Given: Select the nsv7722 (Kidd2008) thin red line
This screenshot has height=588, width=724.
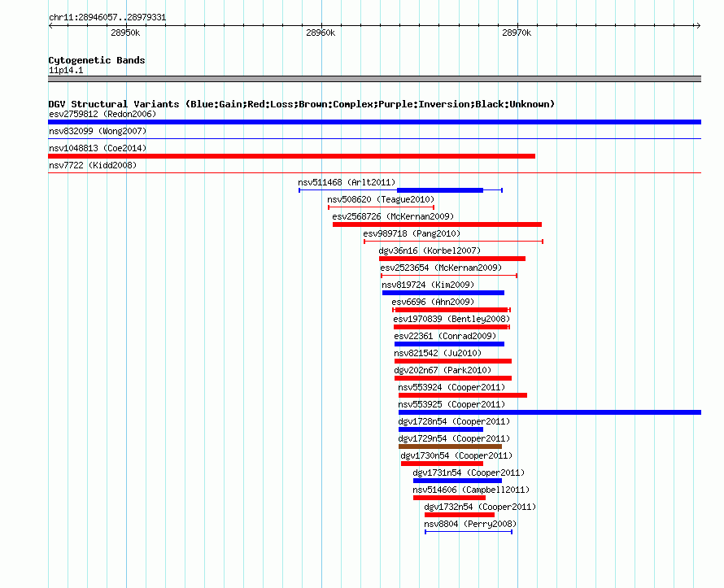Looking at the screenshot, I should [x=374, y=173].
